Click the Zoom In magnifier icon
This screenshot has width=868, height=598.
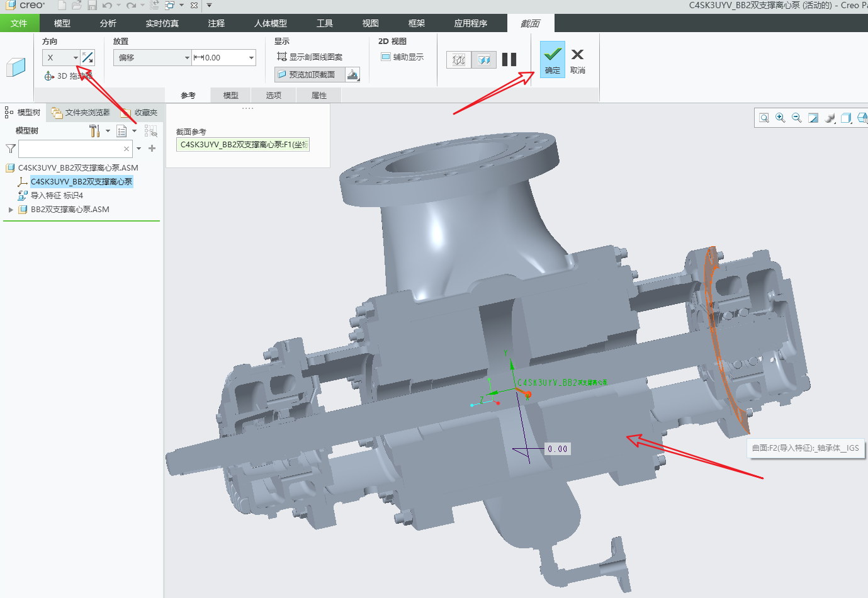click(781, 118)
